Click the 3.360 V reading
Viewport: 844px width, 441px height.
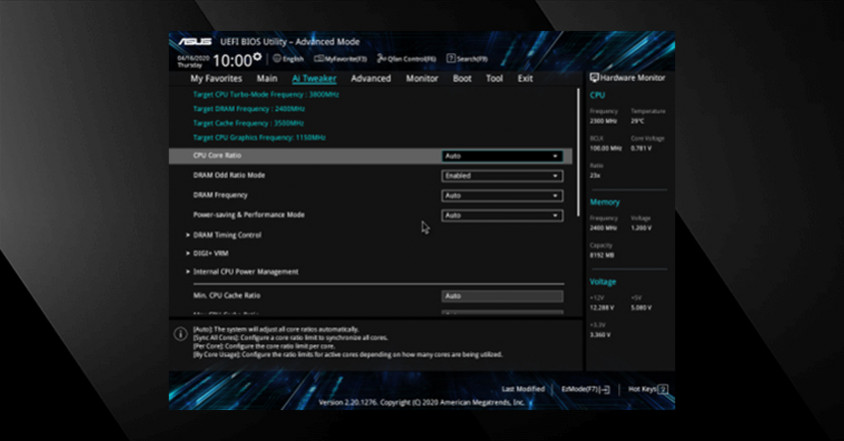(x=600, y=335)
